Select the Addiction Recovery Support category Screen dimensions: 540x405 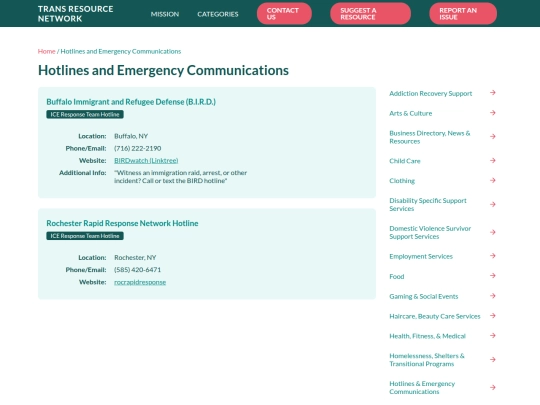[x=430, y=93]
